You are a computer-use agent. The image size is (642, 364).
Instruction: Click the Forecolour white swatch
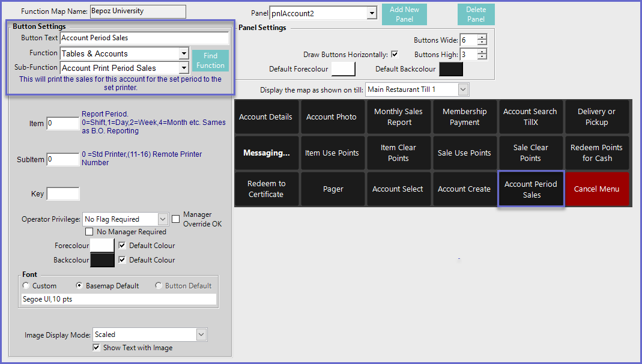point(101,246)
